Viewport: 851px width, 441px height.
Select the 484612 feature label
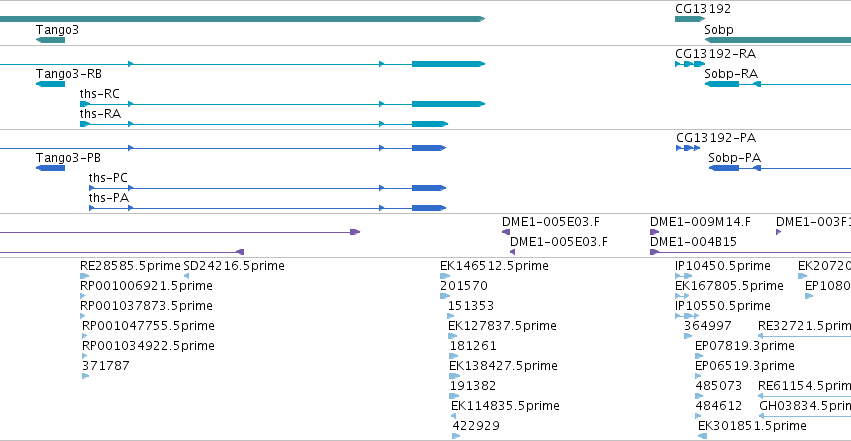719,406
